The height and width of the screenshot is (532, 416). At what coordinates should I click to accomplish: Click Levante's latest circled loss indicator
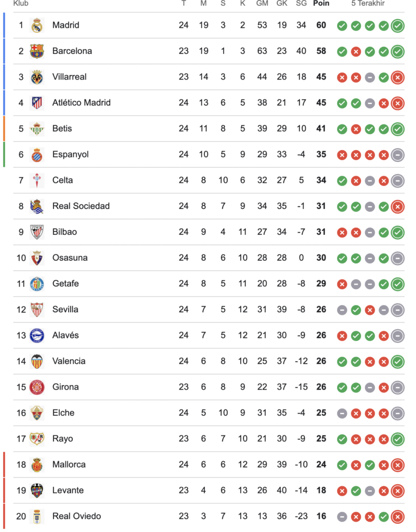click(x=398, y=490)
